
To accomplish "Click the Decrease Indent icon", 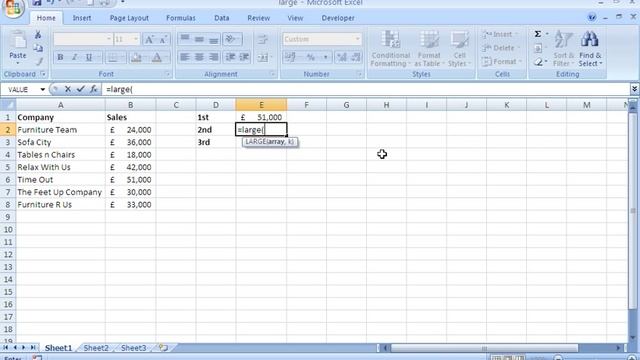I will point(230,57).
